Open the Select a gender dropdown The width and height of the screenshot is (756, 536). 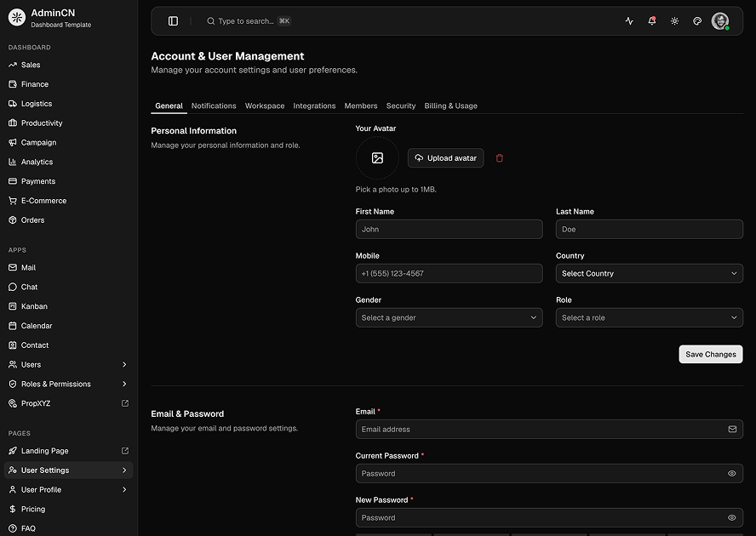click(449, 317)
